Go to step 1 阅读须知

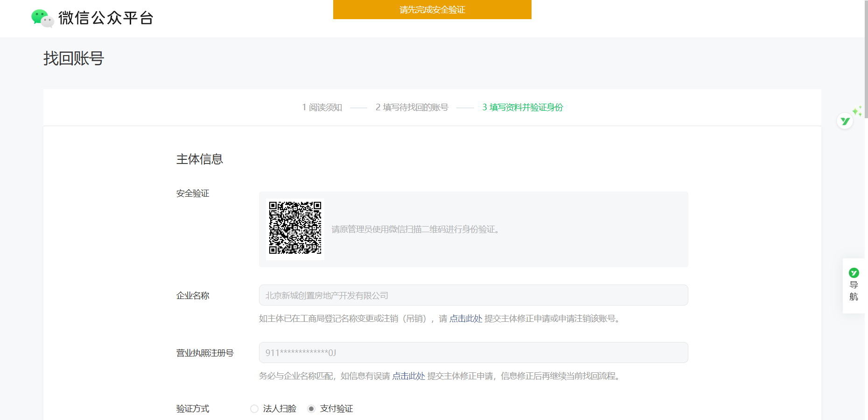tap(322, 107)
